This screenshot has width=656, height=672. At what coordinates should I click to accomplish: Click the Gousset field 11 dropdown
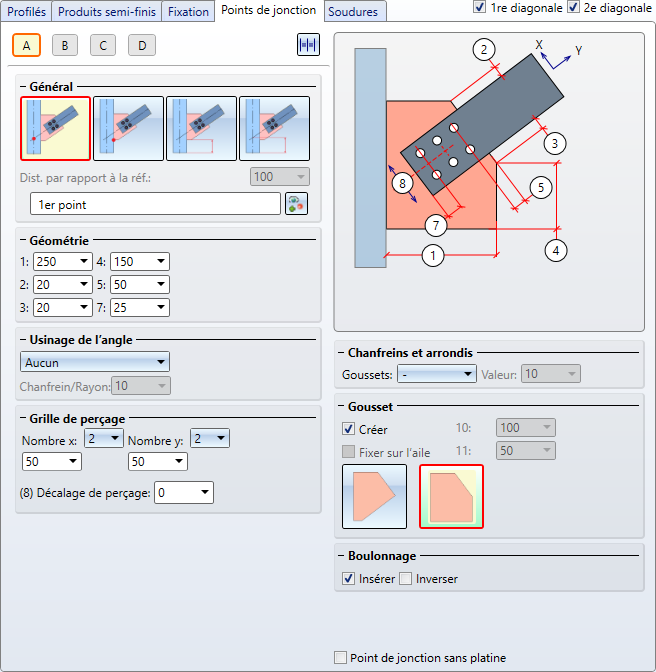click(526, 450)
